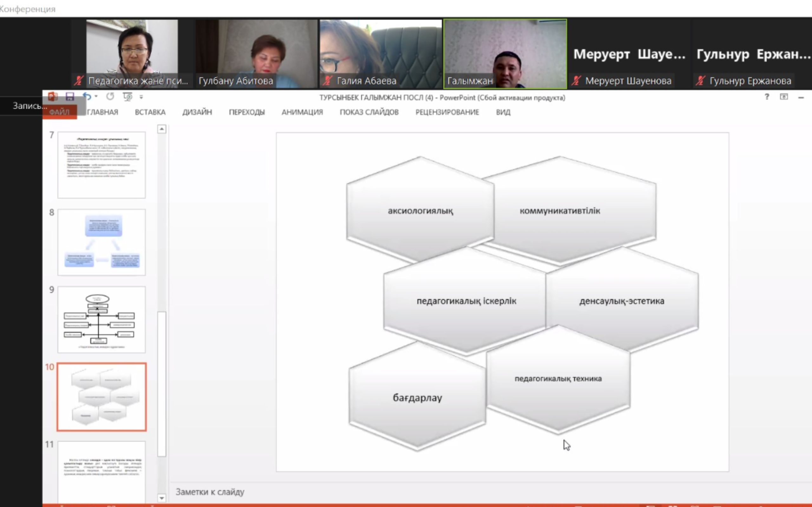Click the Save icon in quick access toolbar

(x=70, y=97)
